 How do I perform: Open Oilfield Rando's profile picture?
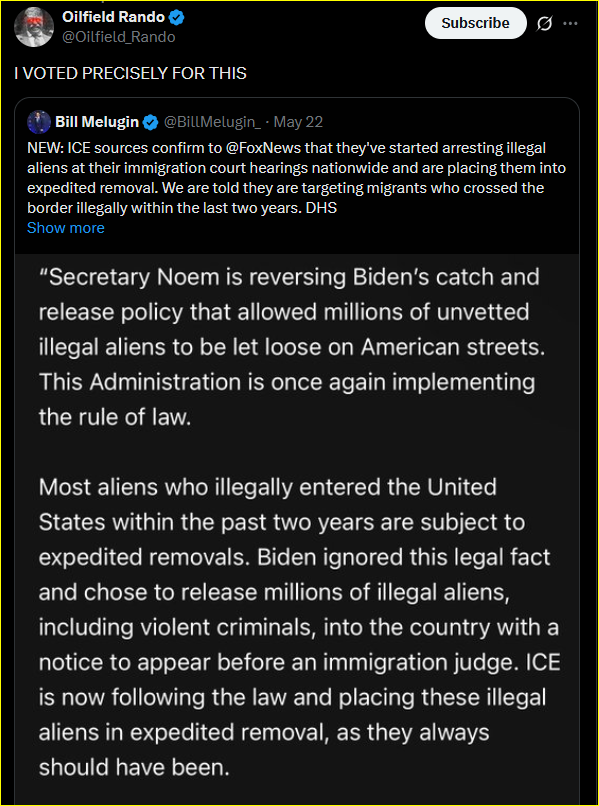[34, 28]
